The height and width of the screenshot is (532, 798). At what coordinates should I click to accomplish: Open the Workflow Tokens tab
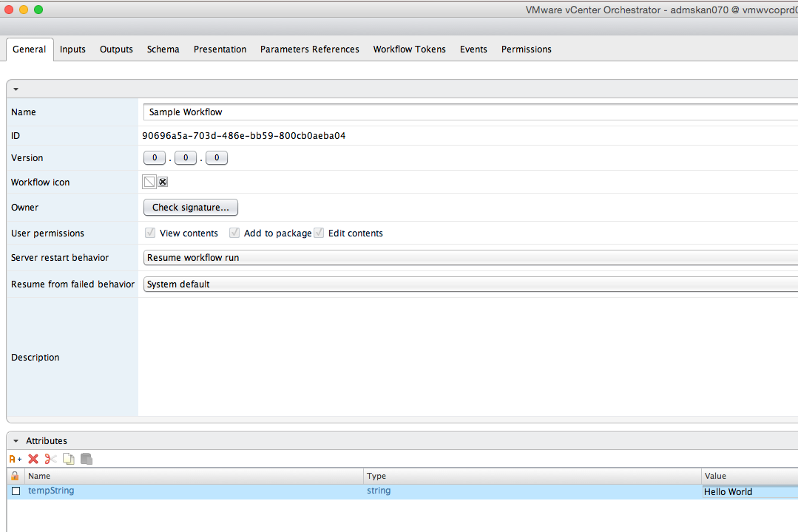pyautogui.click(x=409, y=50)
